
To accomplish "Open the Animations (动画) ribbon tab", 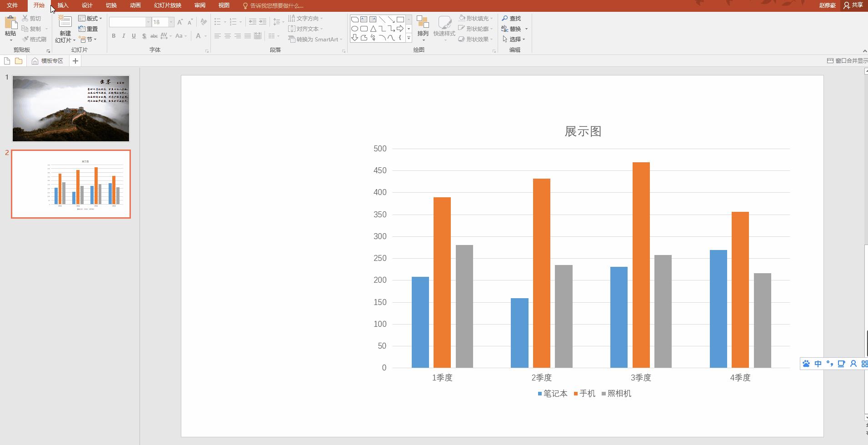I will pyautogui.click(x=135, y=5).
